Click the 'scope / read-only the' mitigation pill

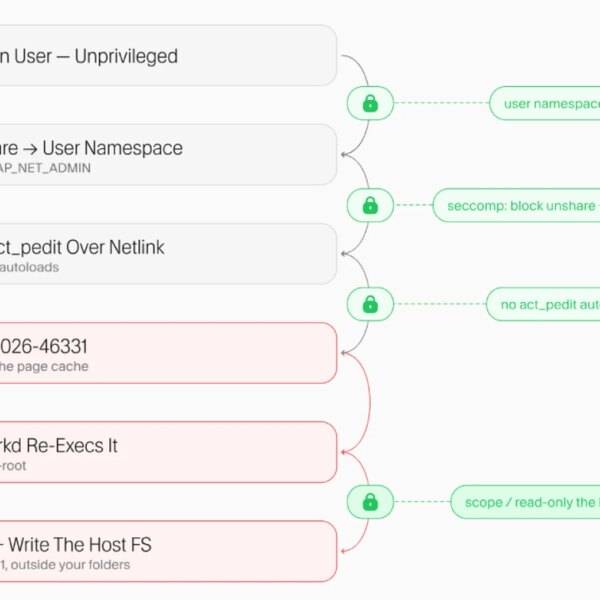525,502
